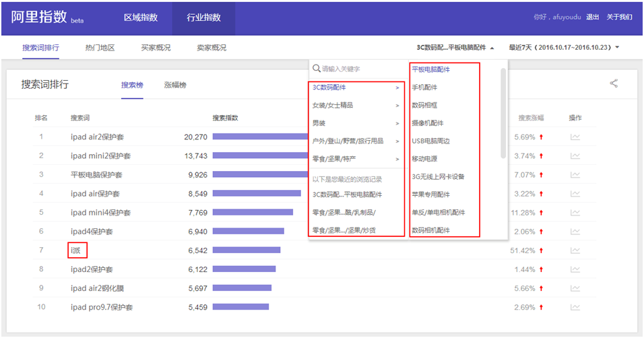Open trend chart icon for ipad air2保护套
The height and width of the screenshot is (338, 644).
pos(575,137)
